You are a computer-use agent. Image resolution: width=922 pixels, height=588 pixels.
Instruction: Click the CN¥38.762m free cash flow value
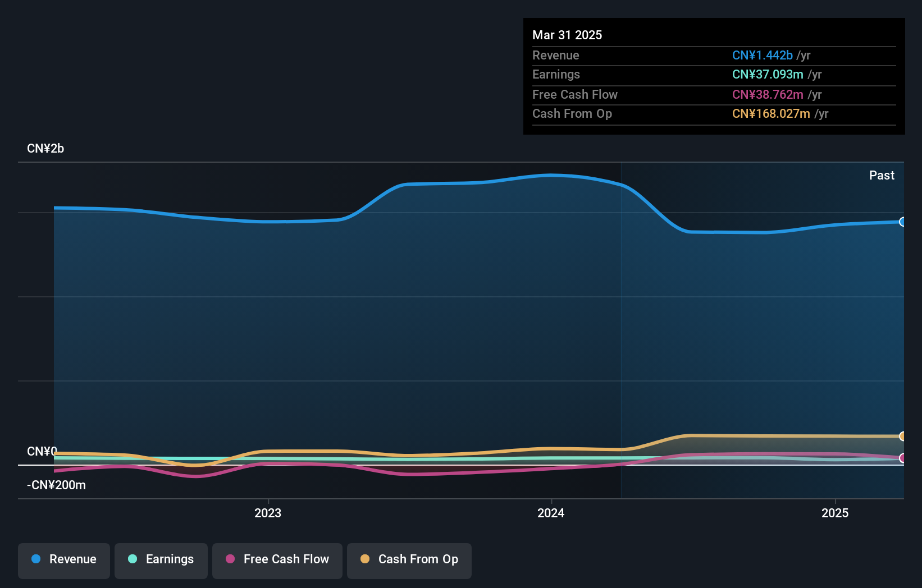[x=768, y=95]
